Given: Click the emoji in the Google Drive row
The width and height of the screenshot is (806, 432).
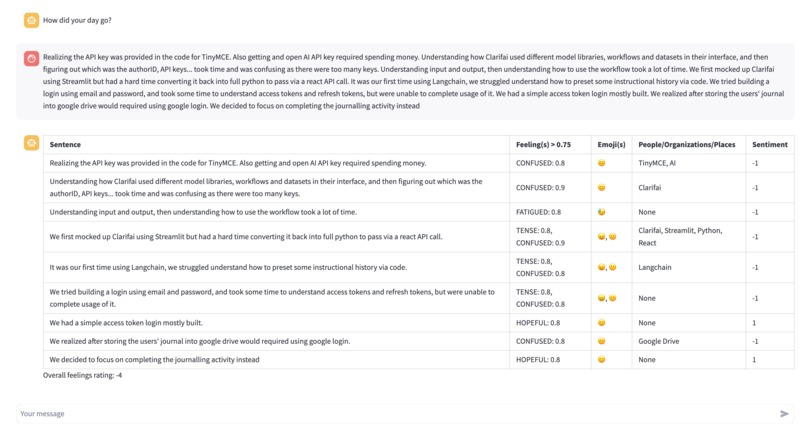Looking at the screenshot, I should click(601, 341).
